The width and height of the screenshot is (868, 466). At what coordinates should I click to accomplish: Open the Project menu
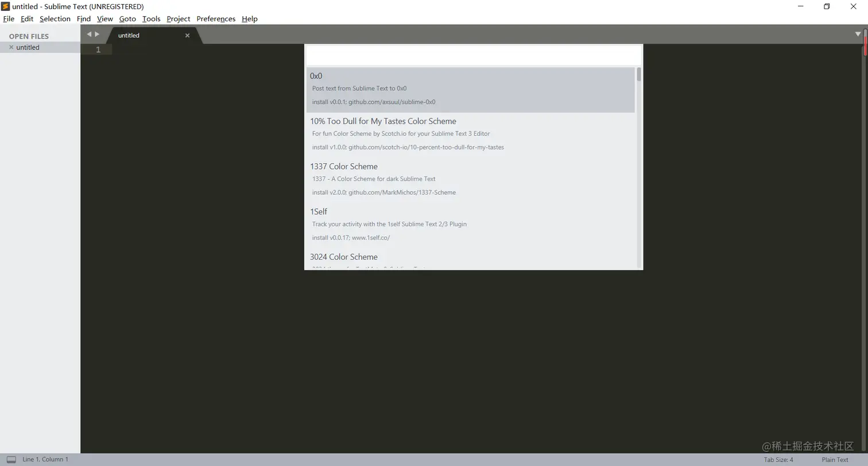point(179,18)
